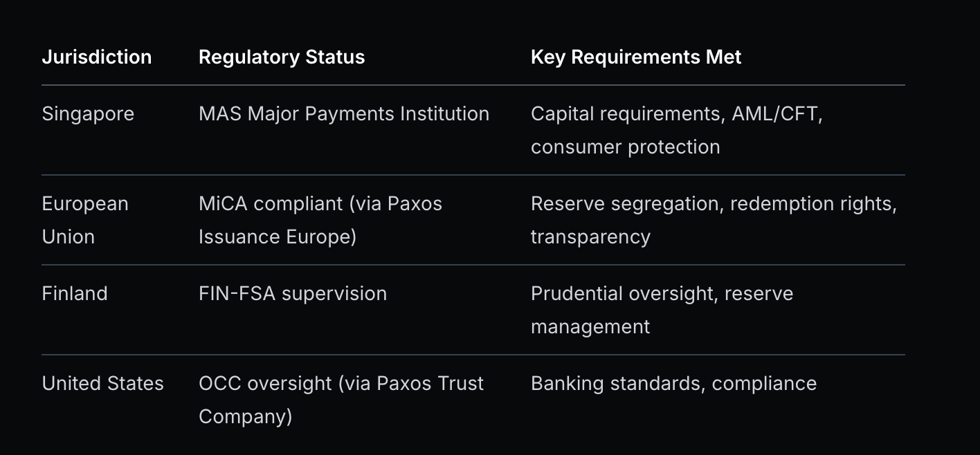
Task: Click the MAS Major Payments Institution cell
Action: tap(343, 113)
